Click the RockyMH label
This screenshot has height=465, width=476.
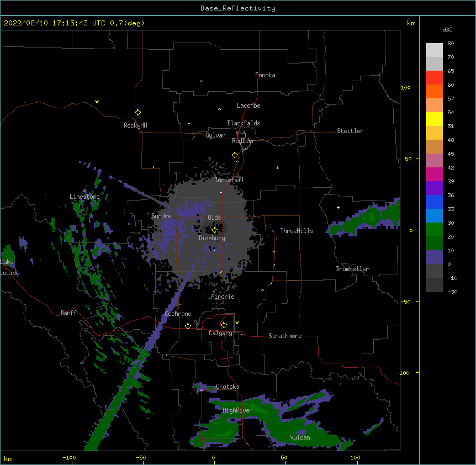(135, 125)
